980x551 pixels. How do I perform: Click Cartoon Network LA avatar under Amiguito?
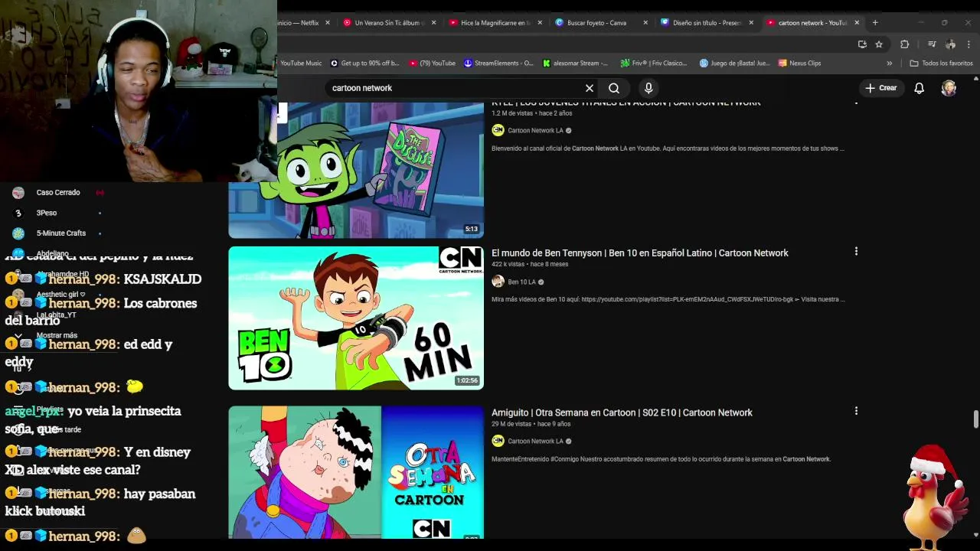click(x=498, y=441)
